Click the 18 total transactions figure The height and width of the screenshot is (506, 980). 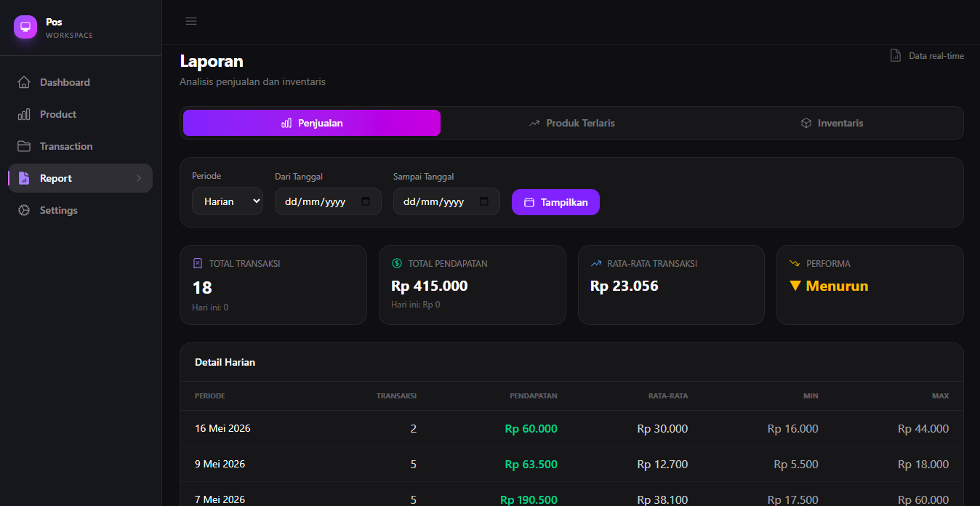[x=202, y=288]
